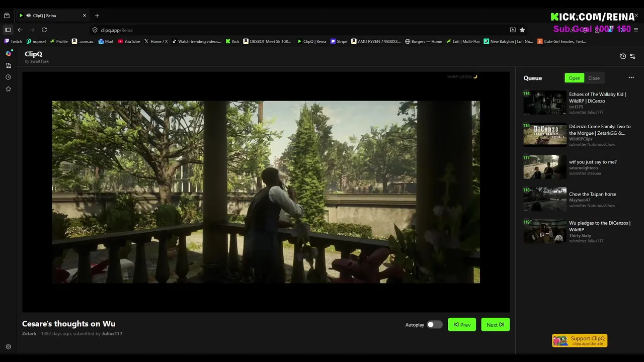Open 'Wu pledges to the DiCenzos' queue title

599,226
